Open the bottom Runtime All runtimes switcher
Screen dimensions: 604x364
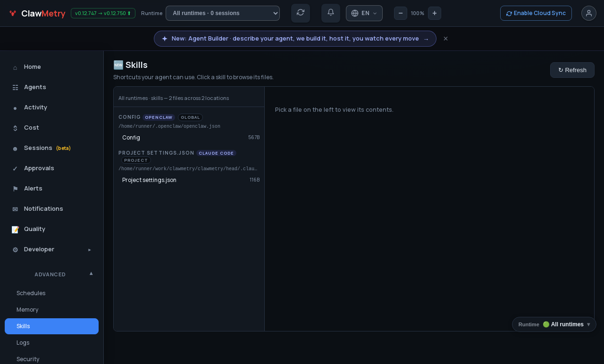click(x=554, y=324)
